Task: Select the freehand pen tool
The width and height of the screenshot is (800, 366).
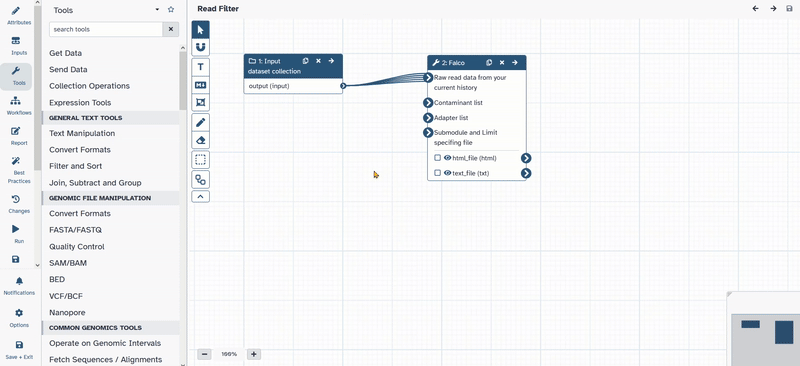Action: pos(201,122)
